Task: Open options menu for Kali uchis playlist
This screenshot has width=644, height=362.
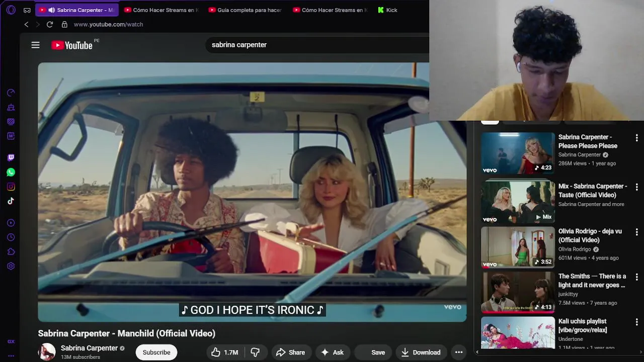Action: click(636, 322)
